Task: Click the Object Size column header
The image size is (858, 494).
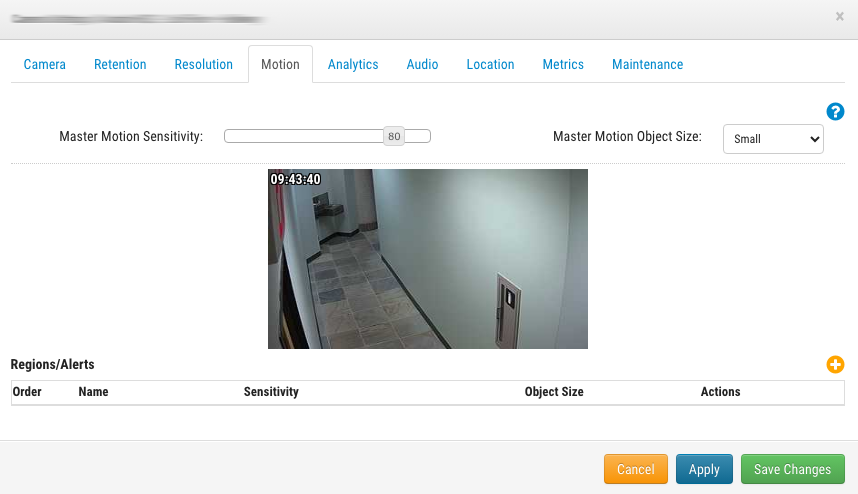Action: point(554,392)
